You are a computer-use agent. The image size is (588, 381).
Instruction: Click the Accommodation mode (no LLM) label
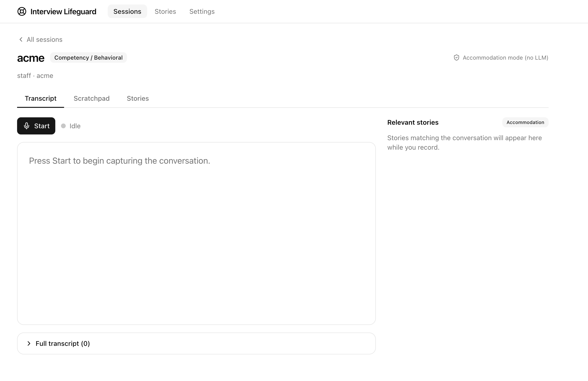(505, 58)
